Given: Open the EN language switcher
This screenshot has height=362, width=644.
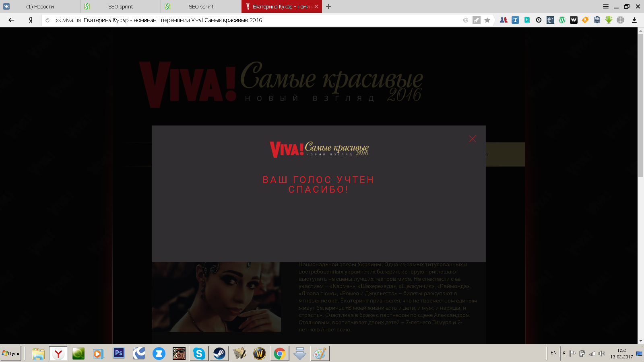Looking at the screenshot, I should [553, 353].
